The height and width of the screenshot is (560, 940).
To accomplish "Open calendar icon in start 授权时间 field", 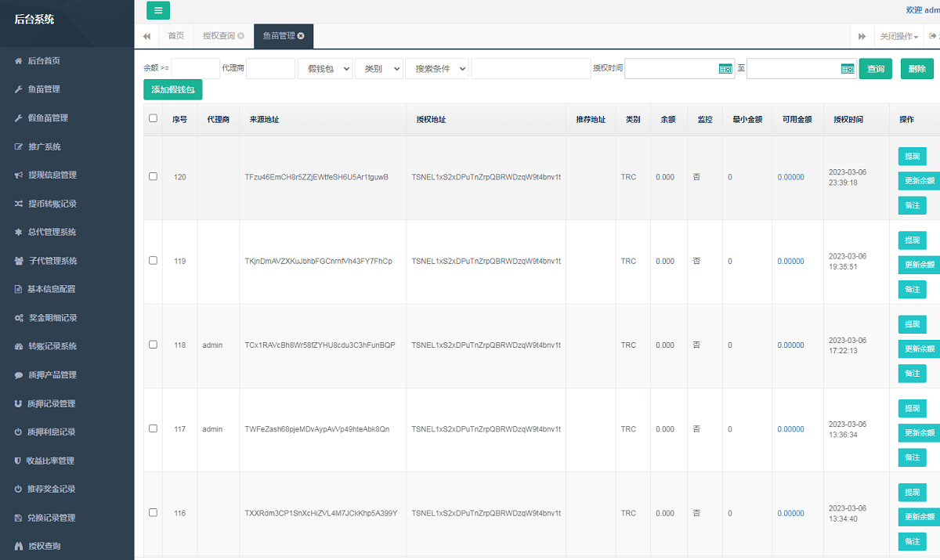I will click(x=725, y=69).
